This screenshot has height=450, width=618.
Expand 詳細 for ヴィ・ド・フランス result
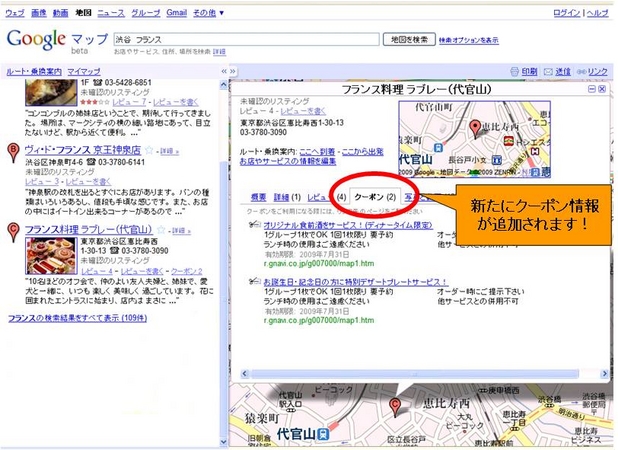(x=168, y=150)
